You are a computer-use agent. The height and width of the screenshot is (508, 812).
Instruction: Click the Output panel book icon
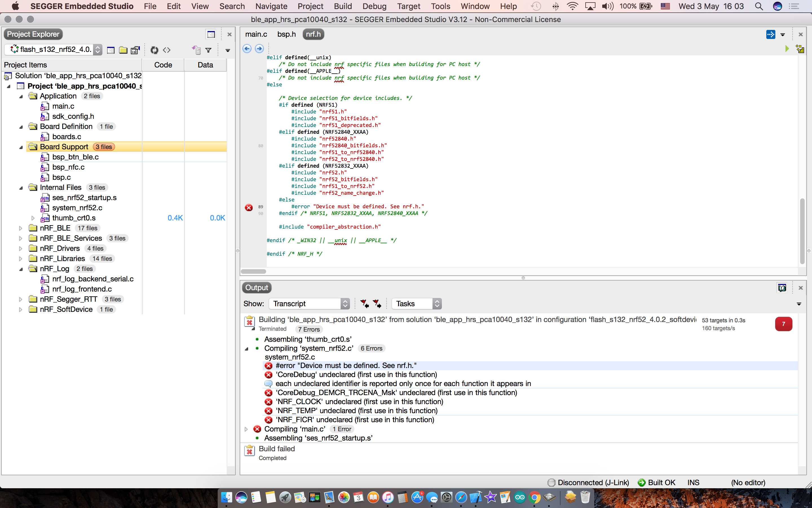coord(782,288)
